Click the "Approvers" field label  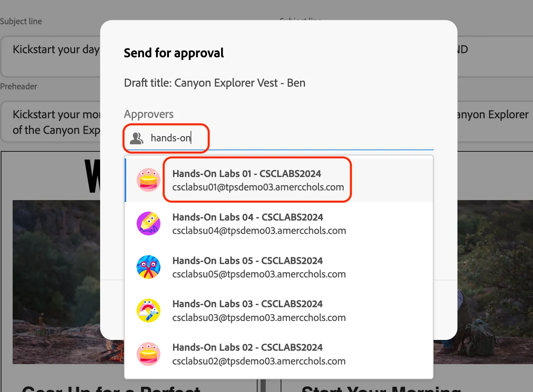click(149, 114)
